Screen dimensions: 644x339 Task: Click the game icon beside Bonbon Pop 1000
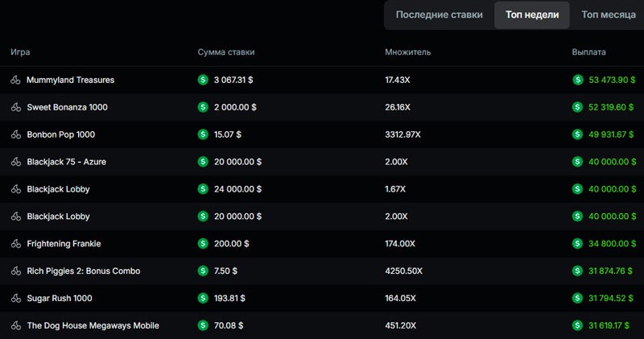tap(16, 134)
